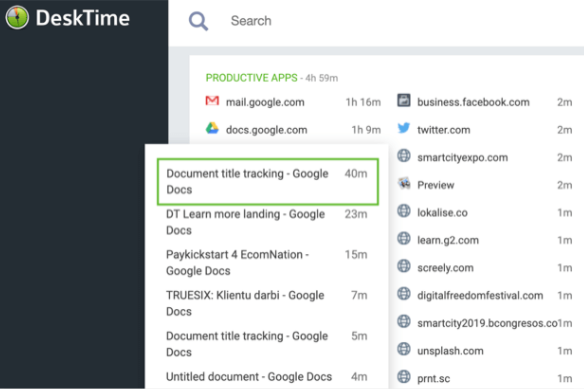The height and width of the screenshot is (389, 584).
Task: Open the mail.google.com app row
Action: pos(293,102)
